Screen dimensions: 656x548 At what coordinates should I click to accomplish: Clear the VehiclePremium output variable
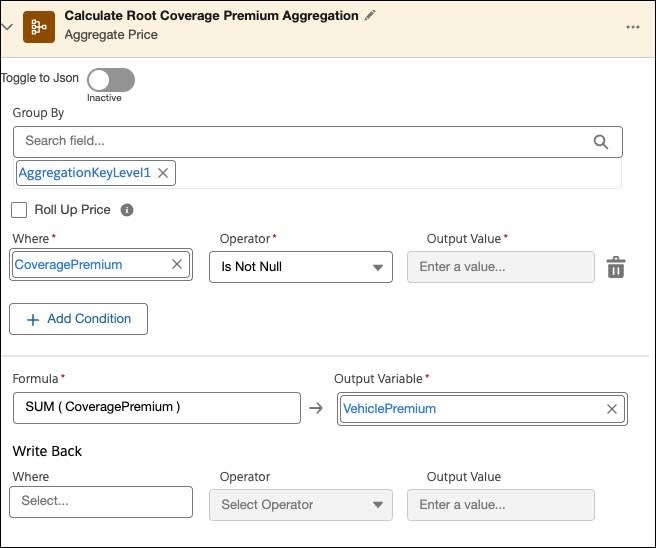[x=612, y=409]
